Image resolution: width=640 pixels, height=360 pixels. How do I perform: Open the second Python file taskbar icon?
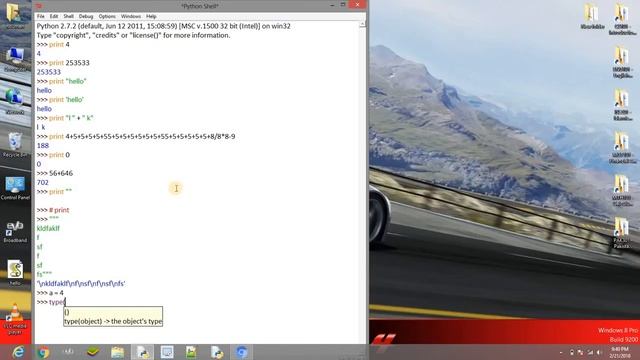[x=217, y=352]
